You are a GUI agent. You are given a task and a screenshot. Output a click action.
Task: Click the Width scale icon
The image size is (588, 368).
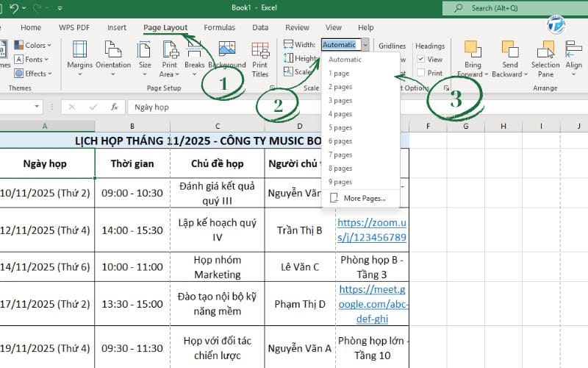288,44
